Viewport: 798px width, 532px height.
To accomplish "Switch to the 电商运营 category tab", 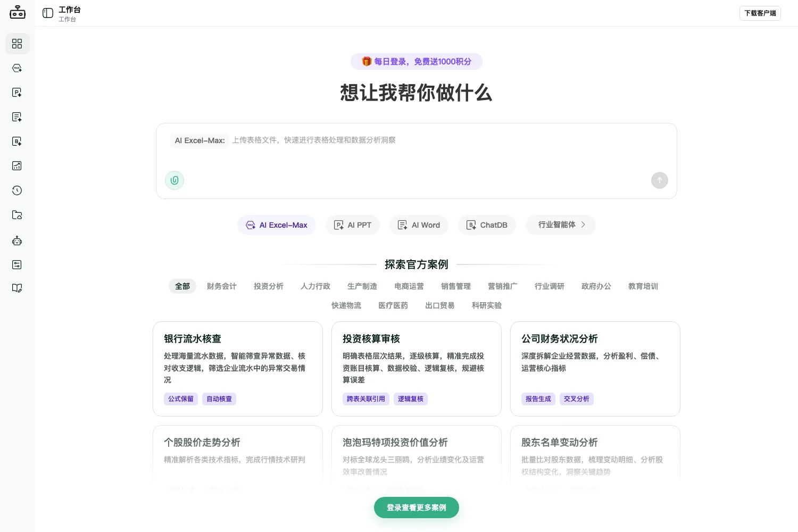I will click(409, 286).
